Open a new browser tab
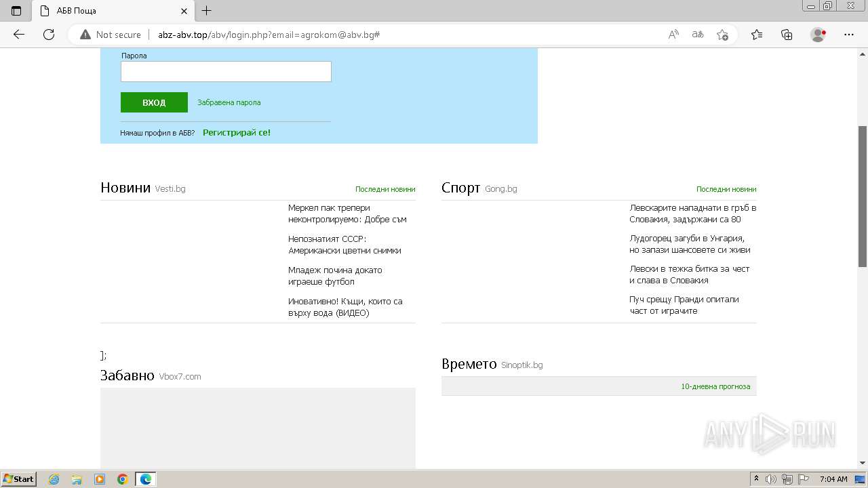This screenshot has width=868, height=488. 207,11
